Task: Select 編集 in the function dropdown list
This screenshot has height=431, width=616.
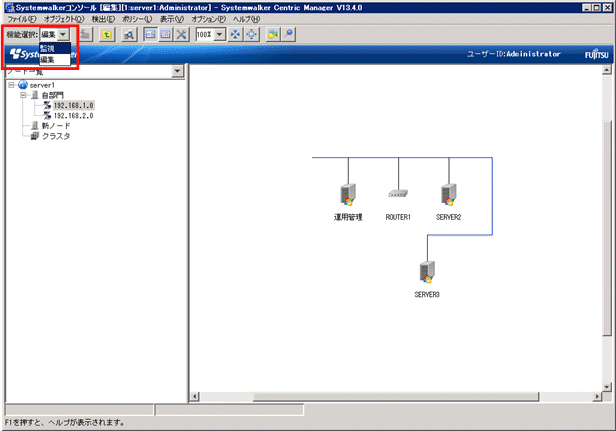Action: (x=55, y=59)
